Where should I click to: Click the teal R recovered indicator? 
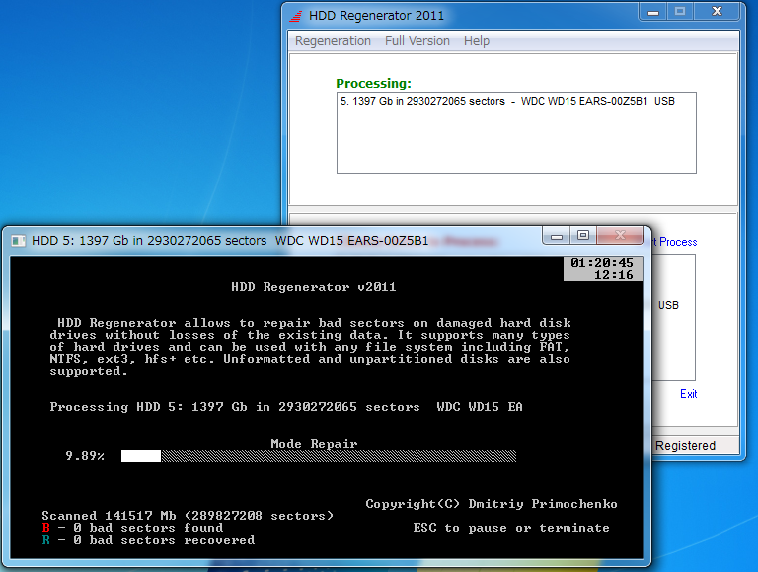tap(46, 540)
